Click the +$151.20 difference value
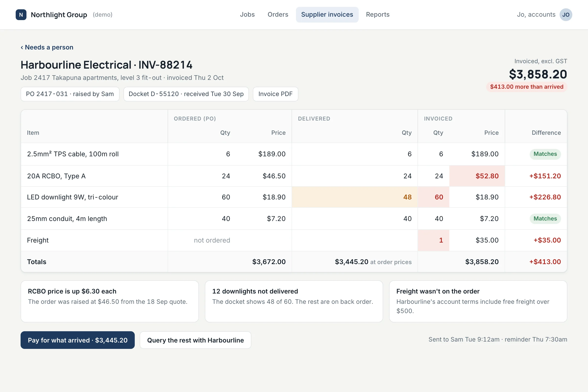The height and width of the screenshot is (392, 588). [x=545, y=176]
